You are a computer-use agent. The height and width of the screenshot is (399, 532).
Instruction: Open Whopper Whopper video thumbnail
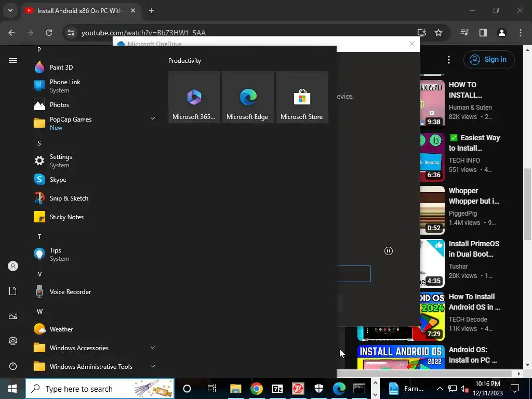(x=432, y=210)
